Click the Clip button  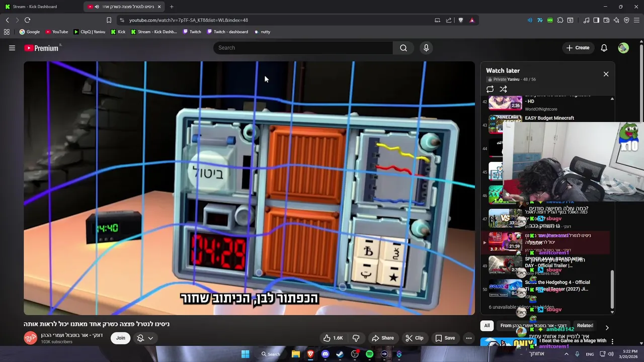[x=414, y=338]
